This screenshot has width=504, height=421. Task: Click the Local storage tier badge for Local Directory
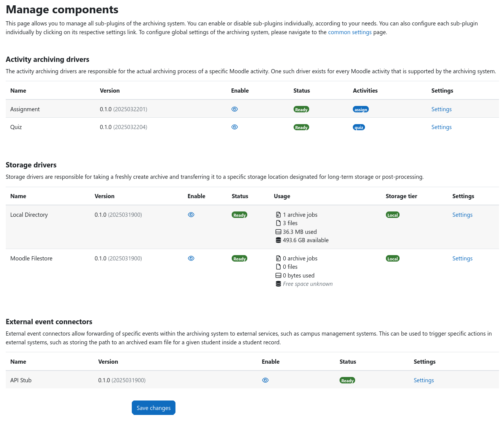pos(392,215)
